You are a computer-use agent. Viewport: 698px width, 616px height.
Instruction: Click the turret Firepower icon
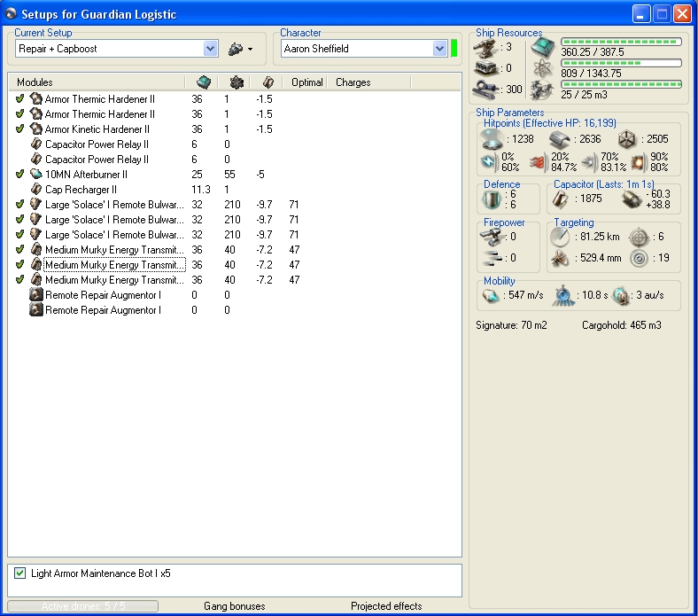click(492, 237)
